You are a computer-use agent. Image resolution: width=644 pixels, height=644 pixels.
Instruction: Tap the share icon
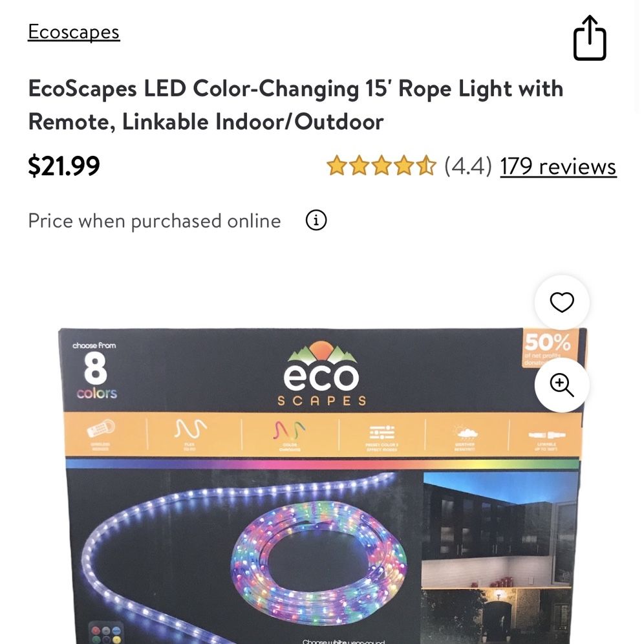pos(590,38)
